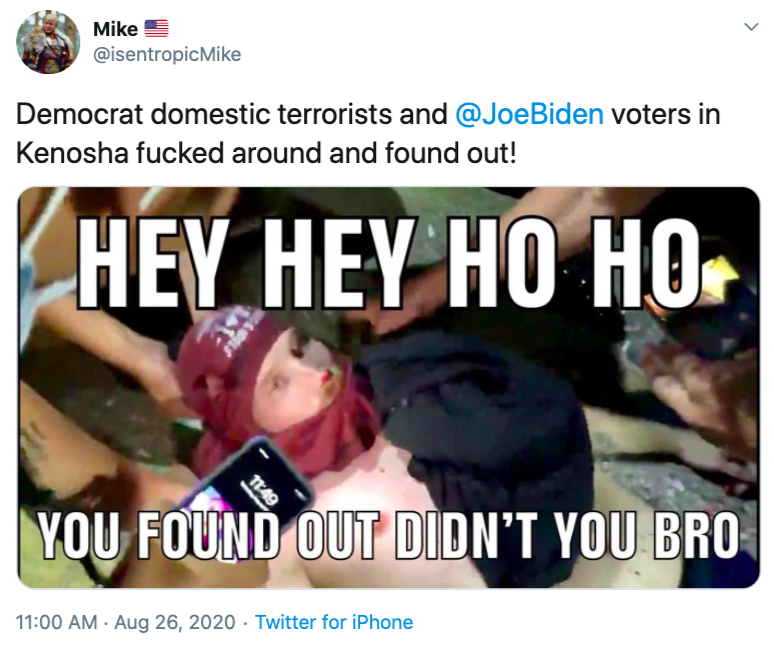Click the 11:00 AM timestamp
The width and height of the screenshot is (774, 649).
[57, 622]
